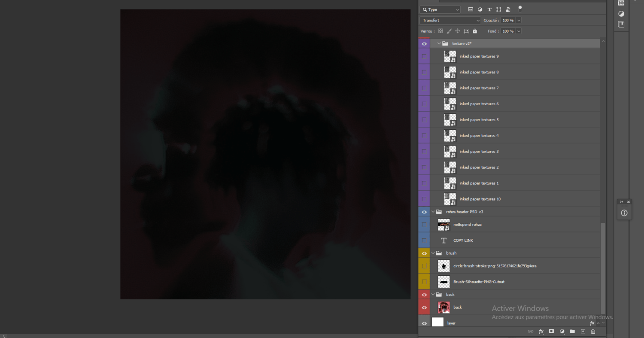Click the link layers icon
Screen dimensions: 644x338
[531, 331]
